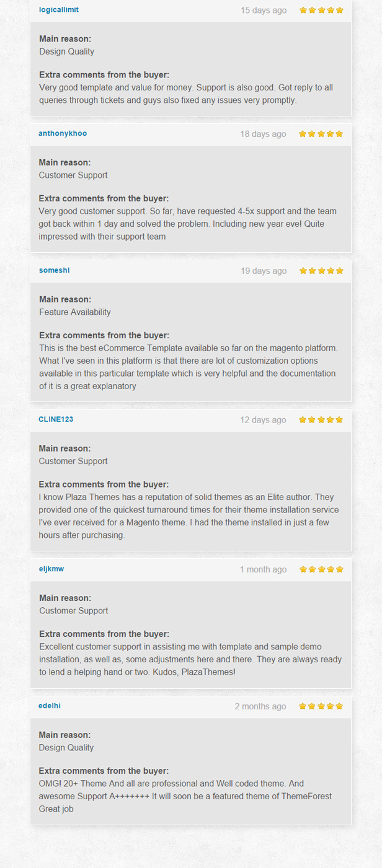Click the star rating on someshl's review
382x868 pixels.
tap(321, 271)
